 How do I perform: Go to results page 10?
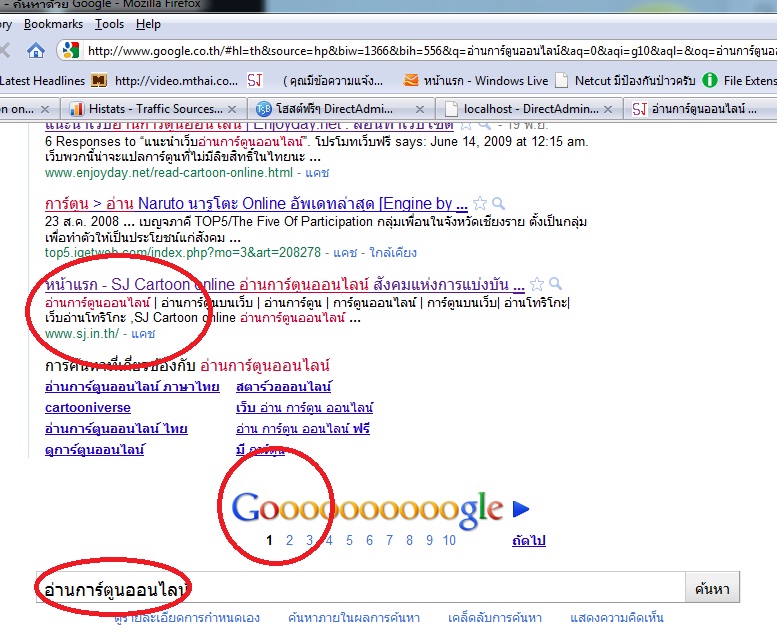tap(449, 540)
